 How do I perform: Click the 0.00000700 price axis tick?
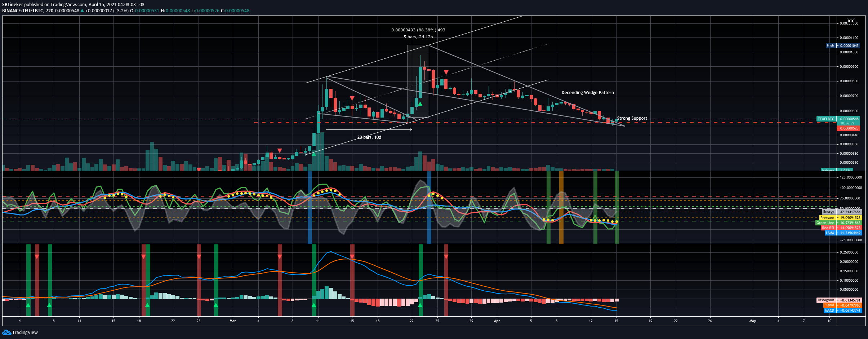pyautogui.click(x=849, y=96)
